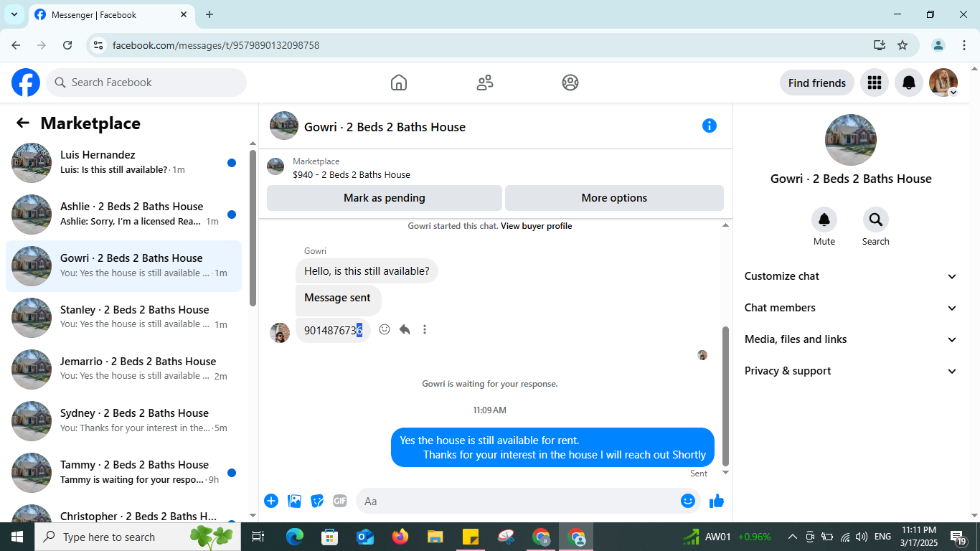The height and width of the screenshot is (551, 980).
Task: View site information icon in address bar
Action: click(x=99, y=45)
